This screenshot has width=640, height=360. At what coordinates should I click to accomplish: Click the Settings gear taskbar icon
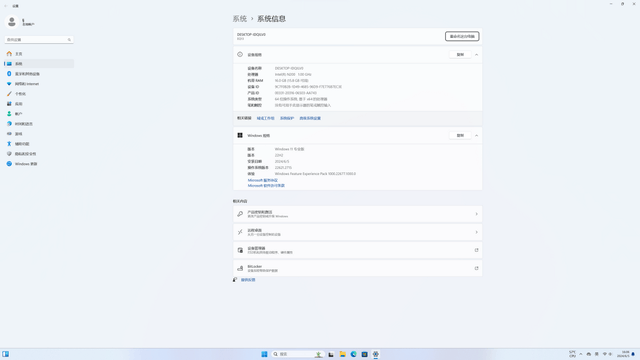click(376, 354)
